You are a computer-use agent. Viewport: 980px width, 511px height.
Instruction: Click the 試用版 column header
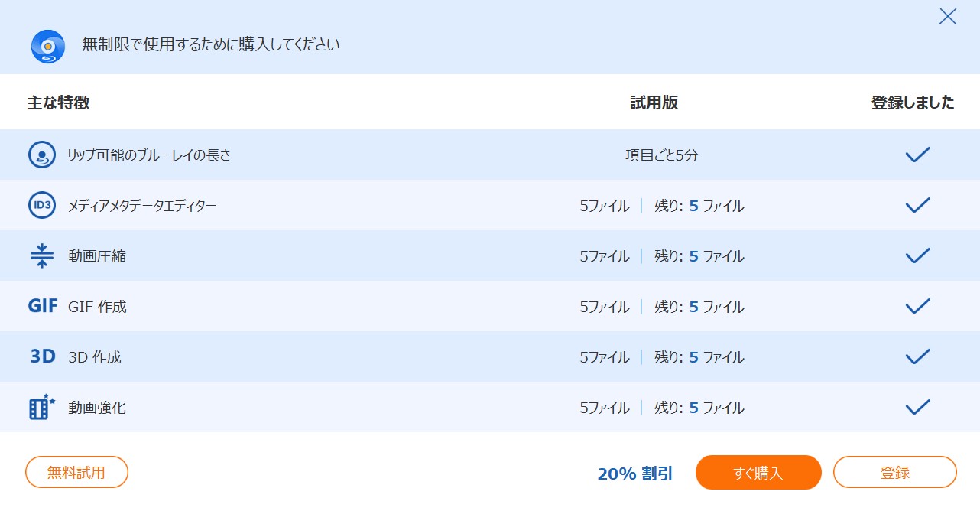654,103
